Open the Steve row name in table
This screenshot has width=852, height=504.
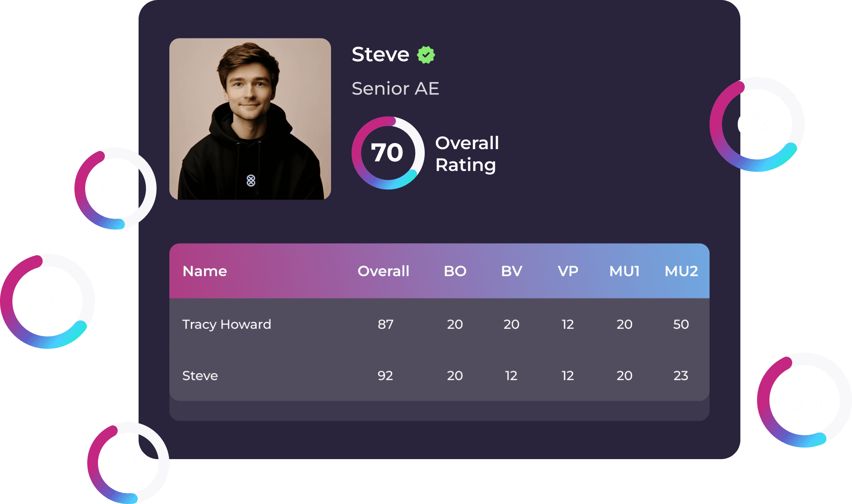coord(200,376)
